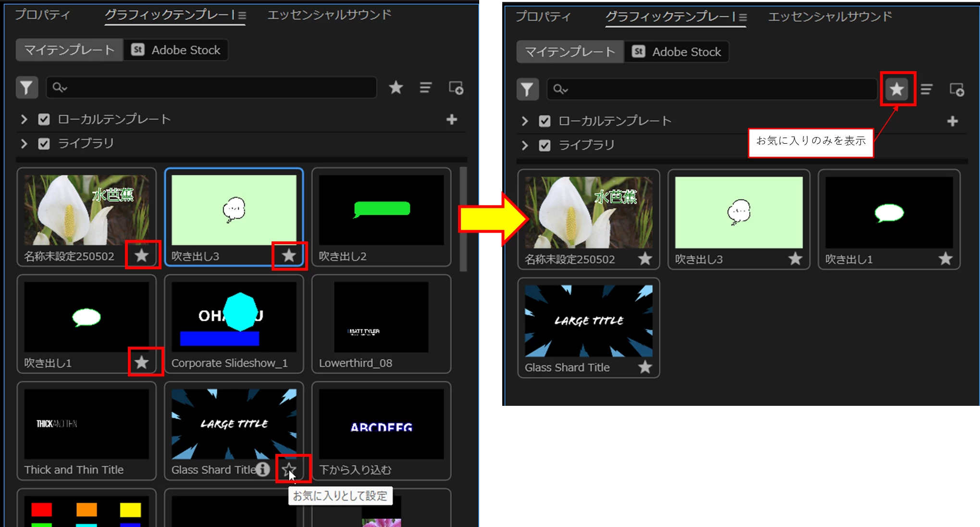This screenshot has width=980, height=527.
Task: Uncheck ローカルテンプレート checkbox in left panel
Action: pos(44,119)
